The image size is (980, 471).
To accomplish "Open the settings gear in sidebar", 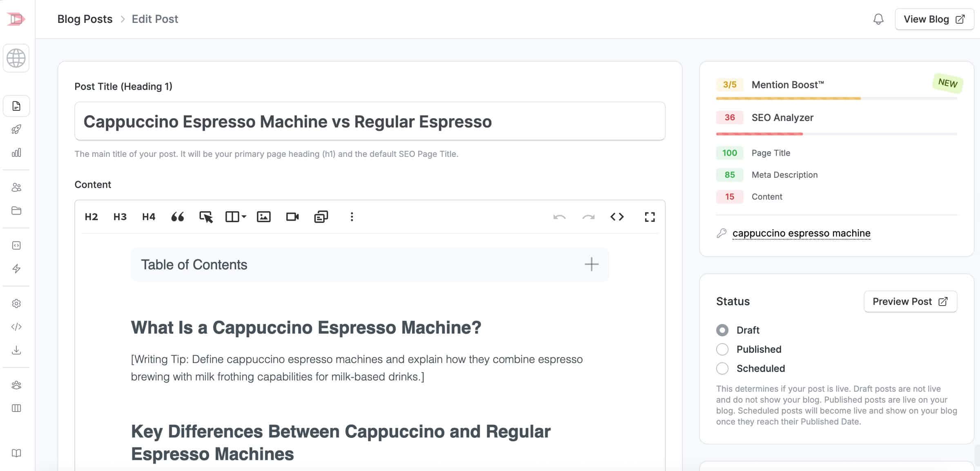I will (x=16, y=304).
